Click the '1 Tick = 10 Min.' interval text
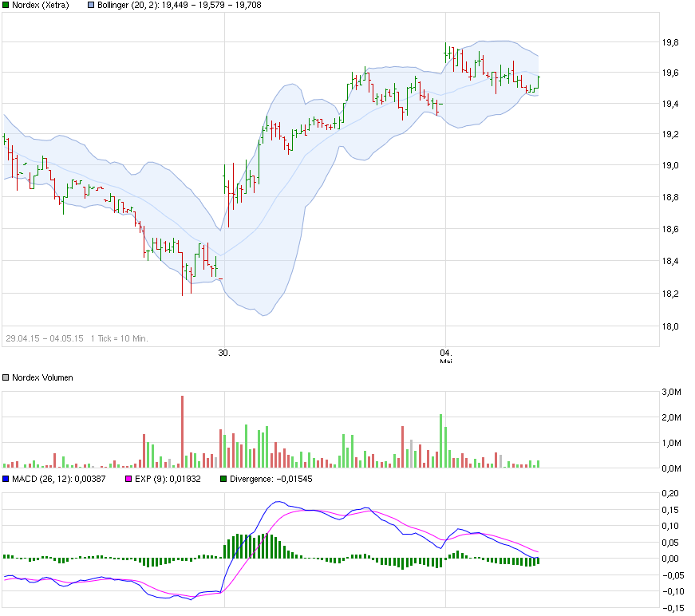This screenshot has height=616, width=695. pos(120,338)
